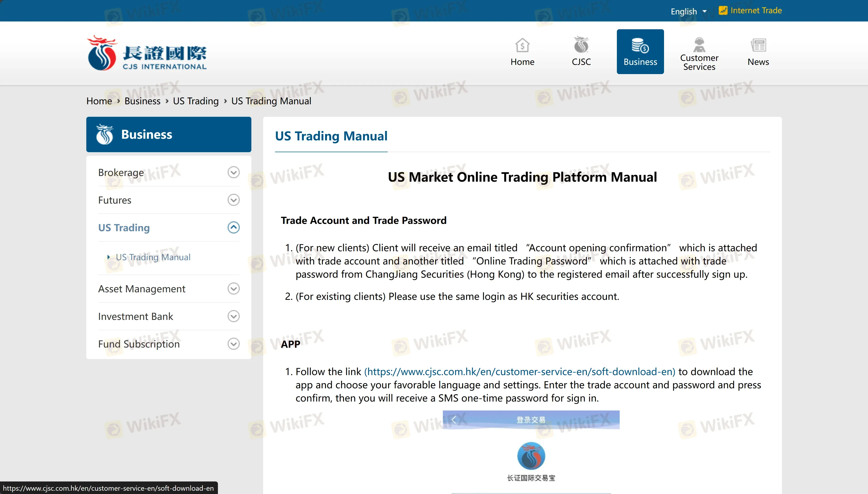Click the Futures sidebar label

(115, 200)
